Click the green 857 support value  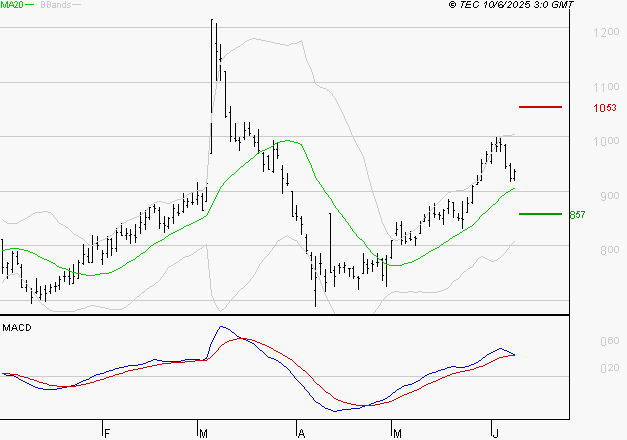tap(577, 215)
